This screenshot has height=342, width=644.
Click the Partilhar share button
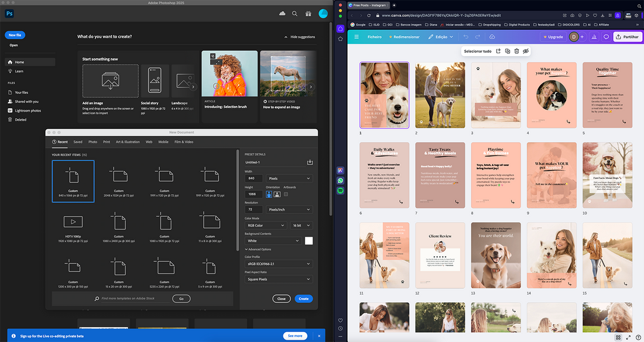point(627,37)
